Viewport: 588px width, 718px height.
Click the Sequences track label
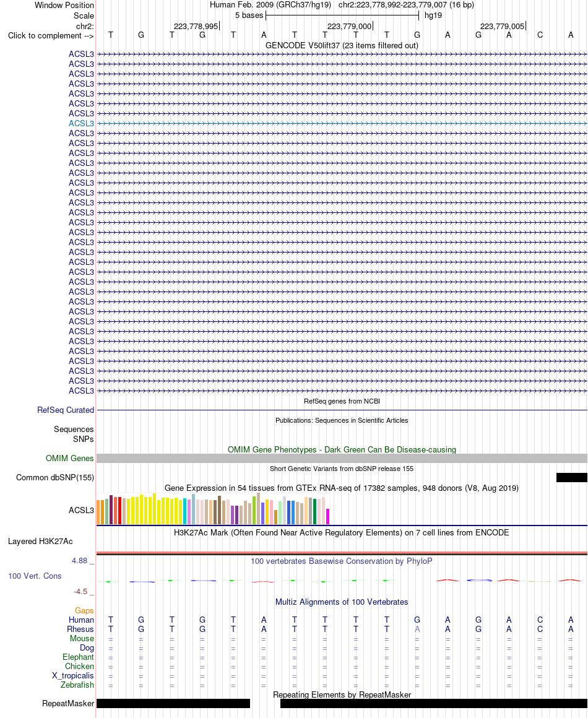coord(74,429)
